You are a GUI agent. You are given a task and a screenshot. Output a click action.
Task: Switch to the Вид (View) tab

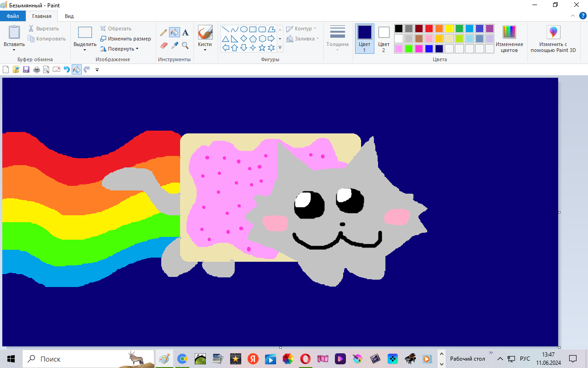coord(69,16)
